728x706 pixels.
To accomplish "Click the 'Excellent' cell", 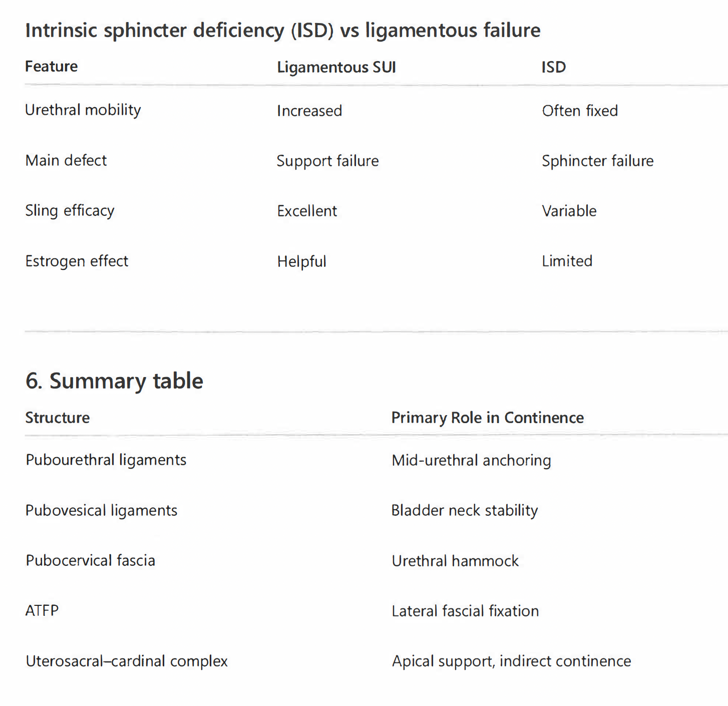I will point(307,211).
